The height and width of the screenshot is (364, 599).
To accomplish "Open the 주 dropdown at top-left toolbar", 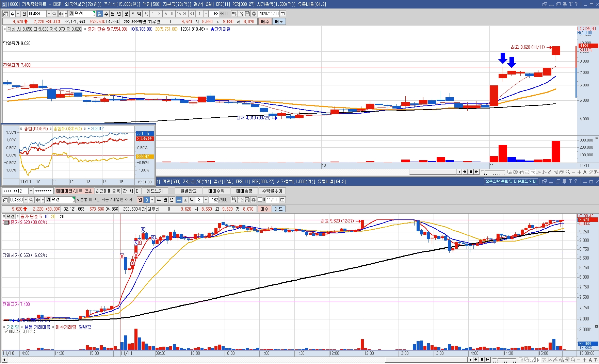I will (x=18, y=14).
